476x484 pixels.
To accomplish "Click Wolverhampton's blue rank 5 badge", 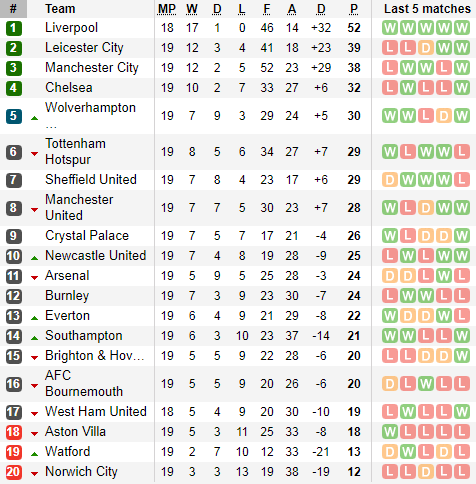I will [x=14, y=116].
